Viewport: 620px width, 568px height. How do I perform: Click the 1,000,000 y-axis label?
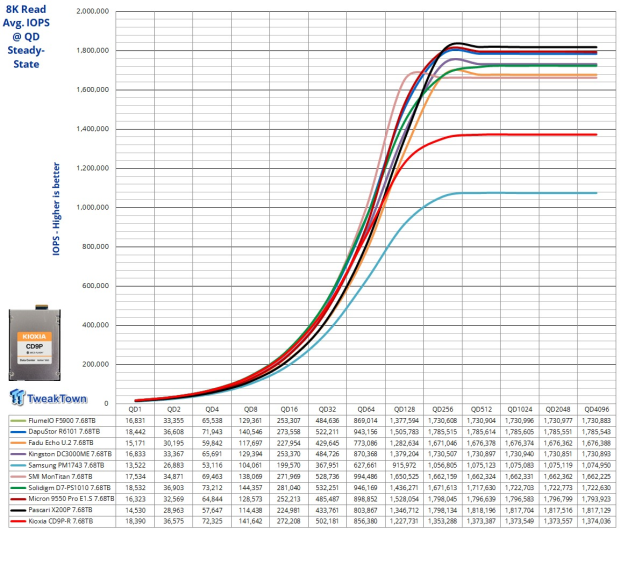point(93,207)
